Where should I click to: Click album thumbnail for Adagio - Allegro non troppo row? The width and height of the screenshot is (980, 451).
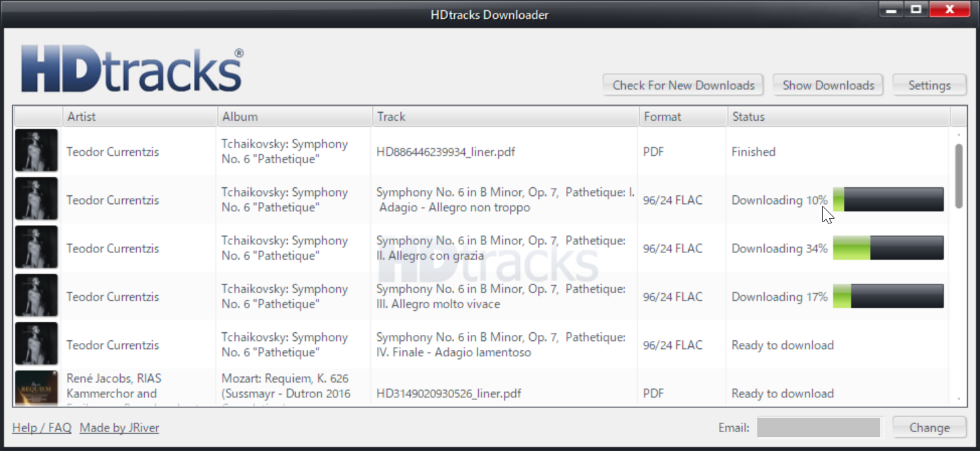pyautogui.click(x=36, y=199)
